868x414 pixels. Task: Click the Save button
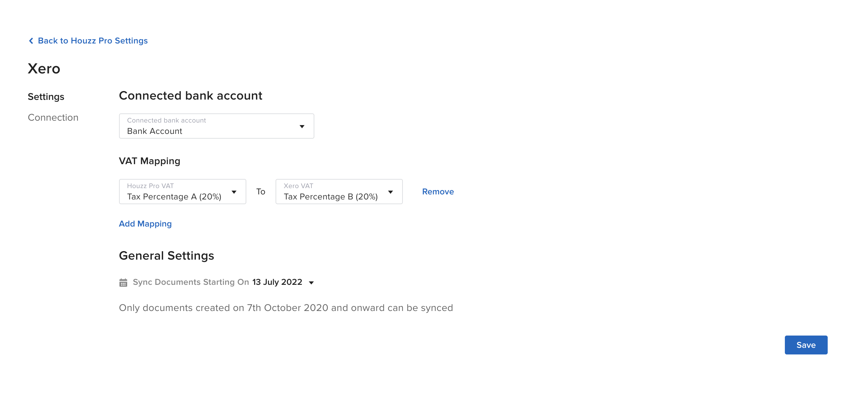coord(806,345)
